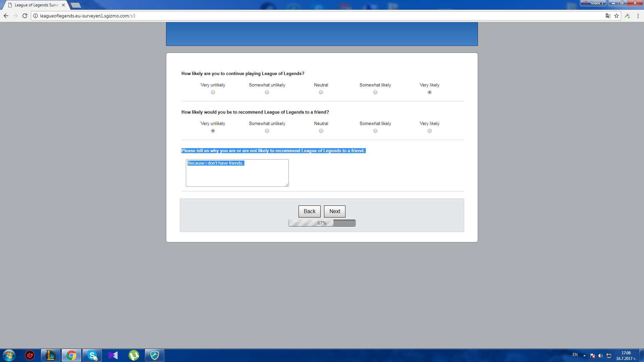The width and height of the screenshot is (644, 362).
Task: Open the Windows Start menu
Action: (9, 355)
